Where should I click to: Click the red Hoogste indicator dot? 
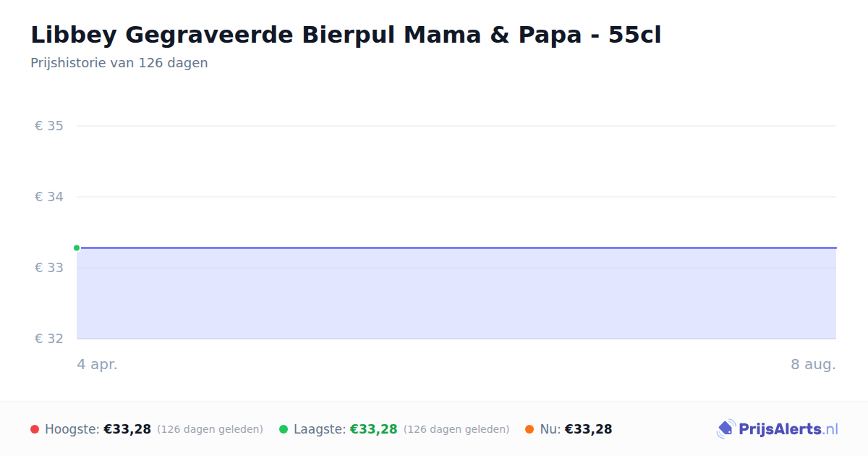(x=35, y=429)
